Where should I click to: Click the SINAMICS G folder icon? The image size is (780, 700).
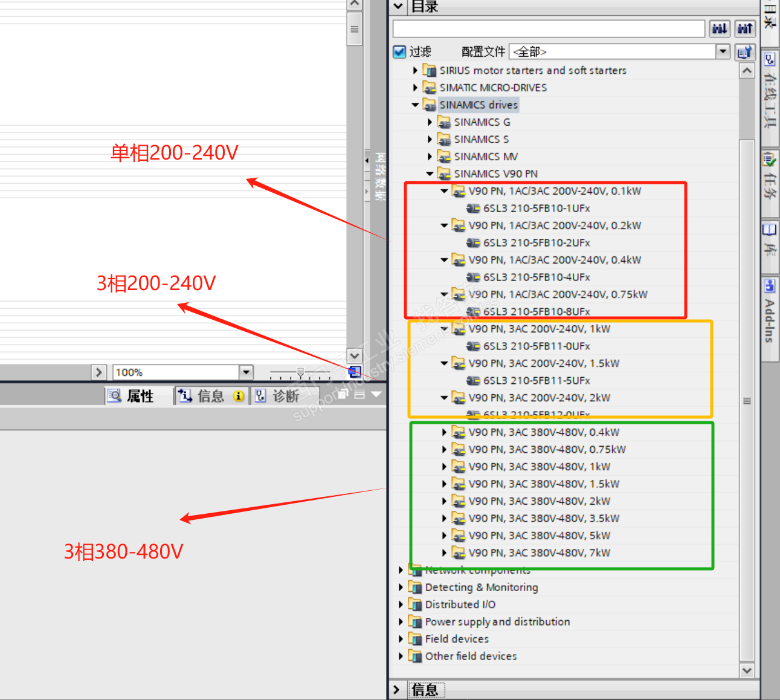pos(444,122)
